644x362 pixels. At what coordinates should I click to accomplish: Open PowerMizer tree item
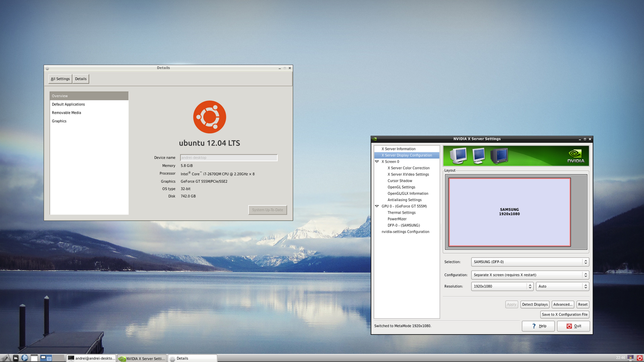pos(397,219)
